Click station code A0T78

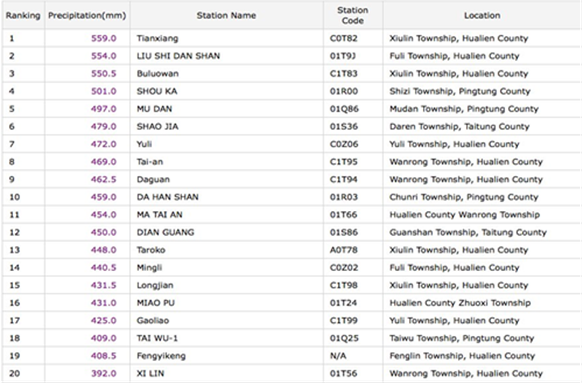(344, 250)
